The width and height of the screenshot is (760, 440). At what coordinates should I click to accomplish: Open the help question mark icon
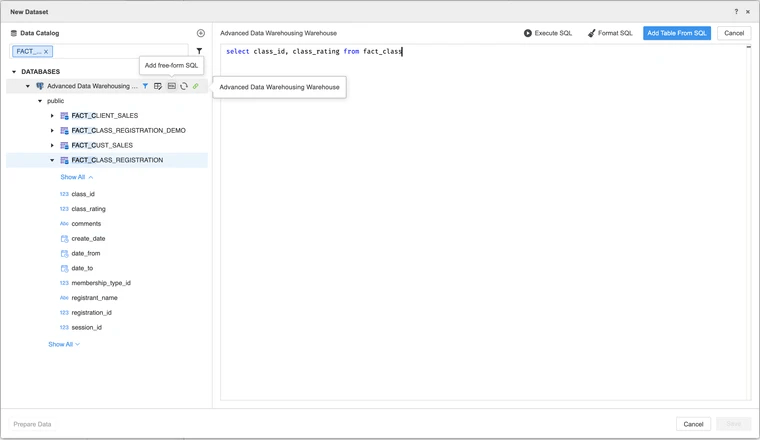point(737,12)
